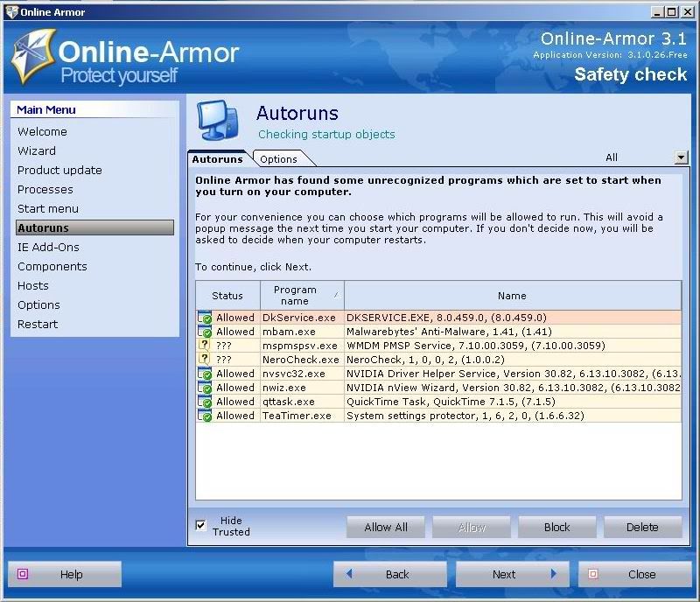This screenshot has height=602, width=700.
Task: Select the DkService.exe program name
Action: coord(298,318)
